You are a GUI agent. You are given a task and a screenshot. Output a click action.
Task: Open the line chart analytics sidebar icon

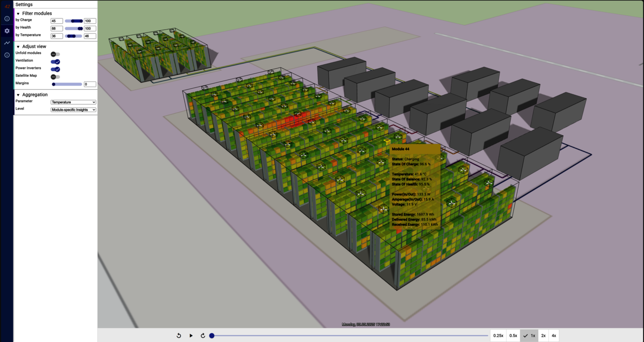click(7, 43)
